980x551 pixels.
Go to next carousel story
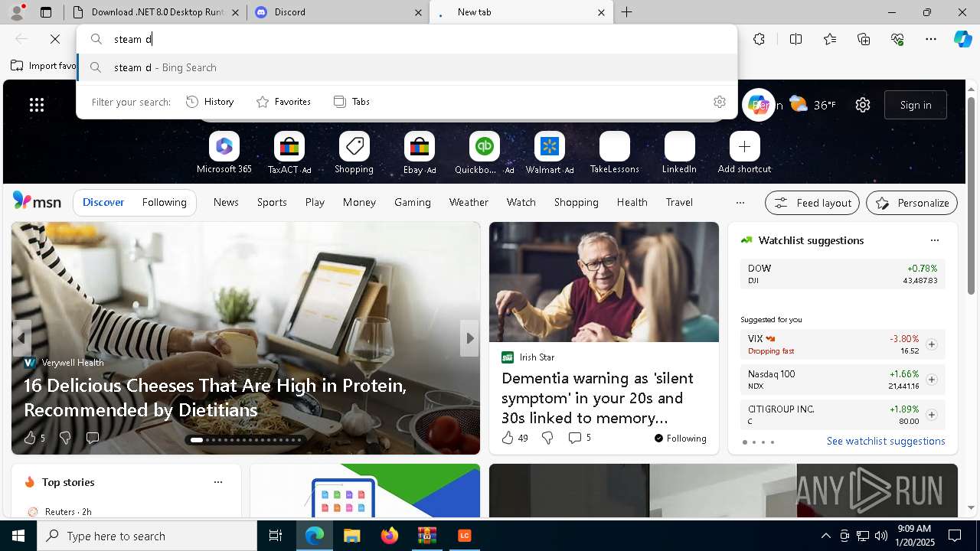coord(469,338)
